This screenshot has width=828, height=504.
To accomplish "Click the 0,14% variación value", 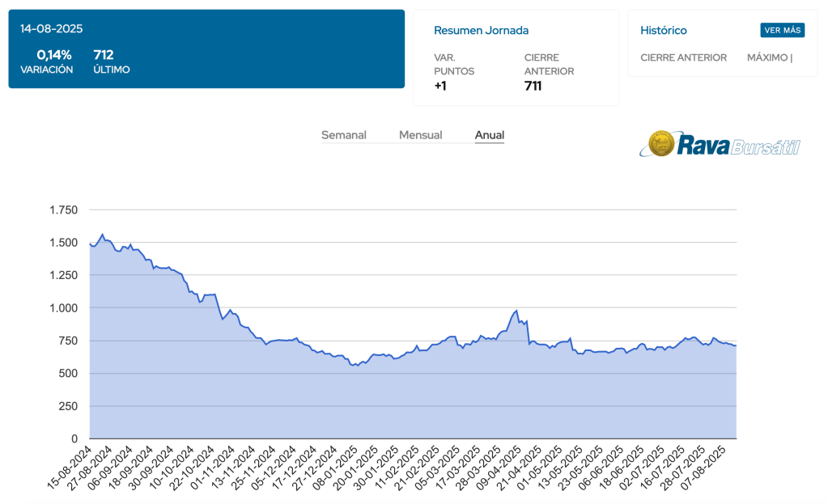I will (54, 55).
